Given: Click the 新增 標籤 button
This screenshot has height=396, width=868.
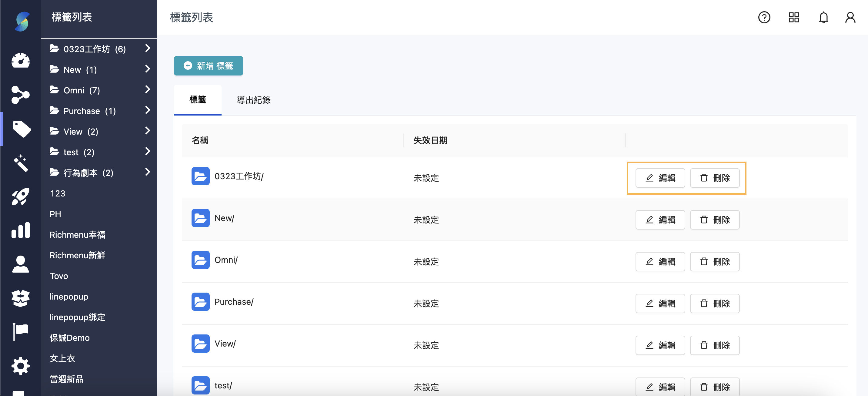Looking at the screenshot, I should coord(208,66).
